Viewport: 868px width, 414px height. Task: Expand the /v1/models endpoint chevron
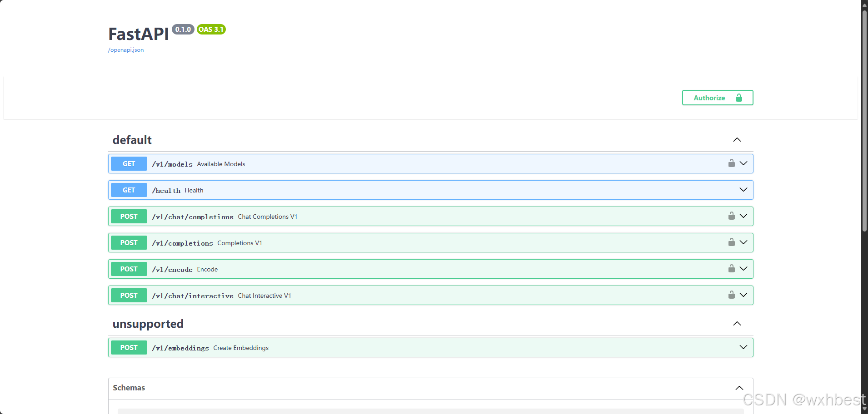click(743, 163)
